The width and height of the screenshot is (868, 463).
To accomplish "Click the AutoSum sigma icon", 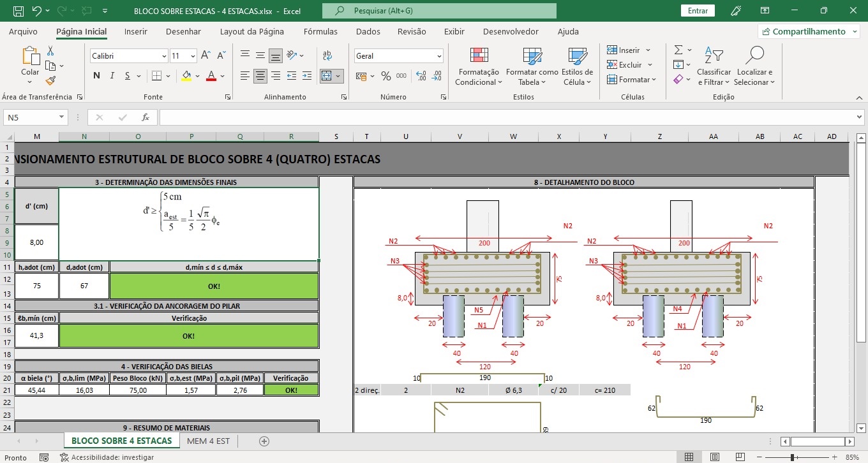I will [x=678, y=50].
